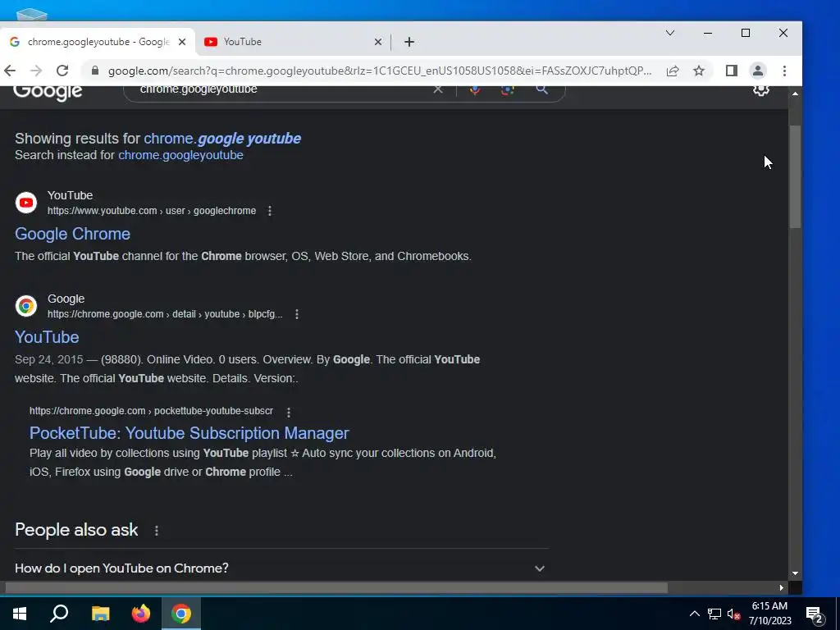Click the YouTube favicon on first result

click(x=26, y=203)
